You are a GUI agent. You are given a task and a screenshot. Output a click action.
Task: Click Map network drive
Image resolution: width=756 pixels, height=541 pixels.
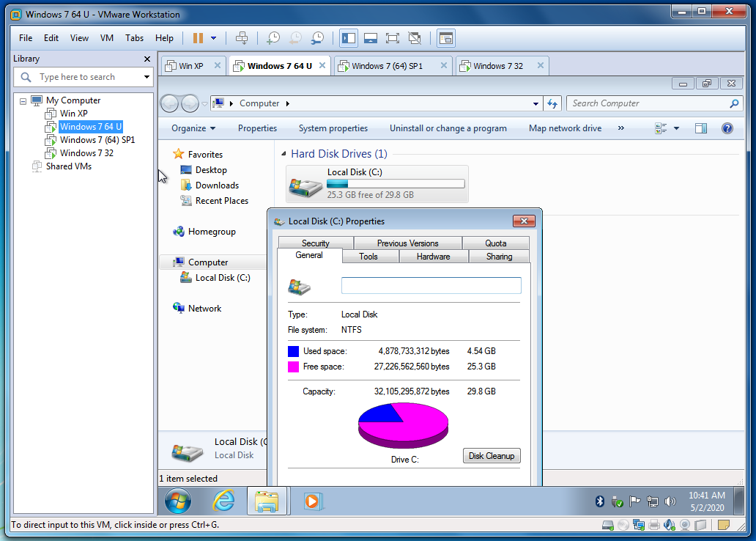(565, 128)
